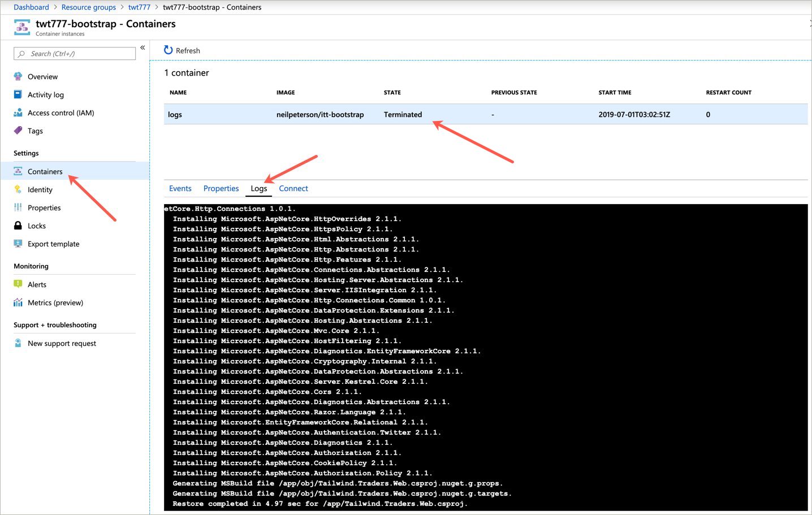Image resolution: width=812 pixels, height=515 pixels.
Task: Click the STATE column header
Action: click(x=392, y=93)
